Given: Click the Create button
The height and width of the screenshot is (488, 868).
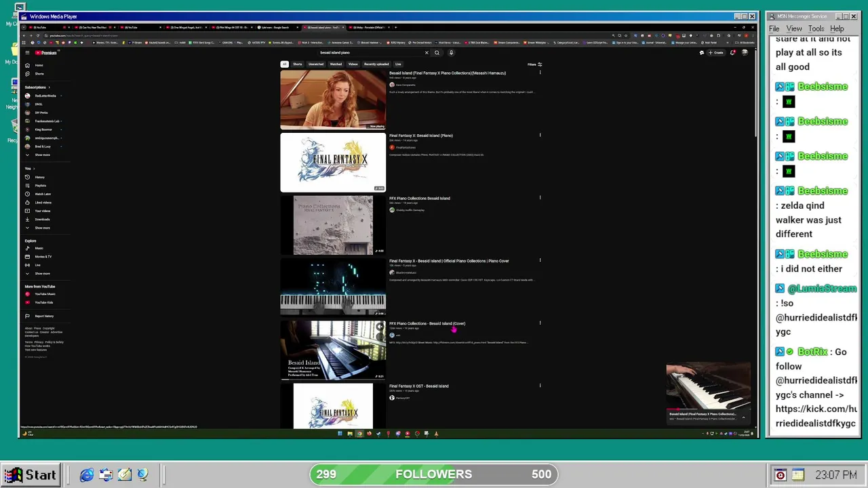Looking at the screenshot, I should coord(716,52).
